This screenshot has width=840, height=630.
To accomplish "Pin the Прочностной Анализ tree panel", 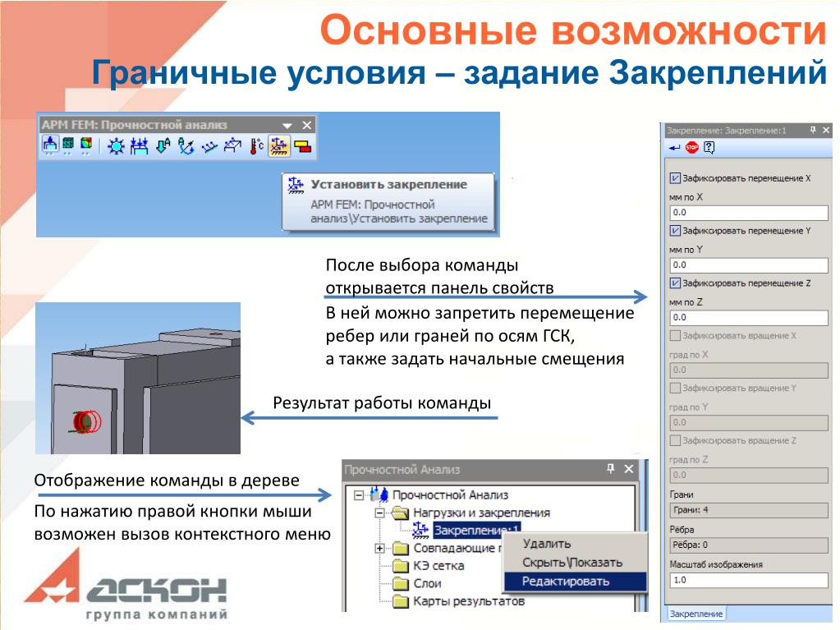I will pyautogui.click(x=611, y=469).
